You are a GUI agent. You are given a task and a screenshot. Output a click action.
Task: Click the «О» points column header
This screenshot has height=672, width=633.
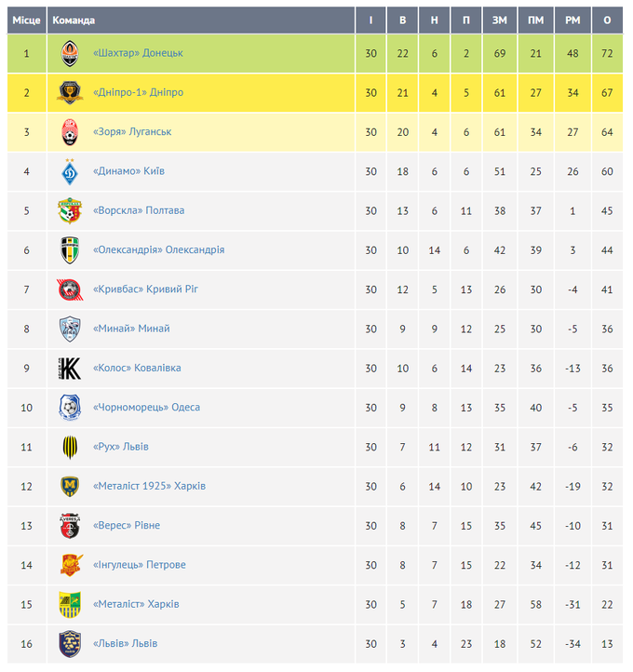(x=608, y=20)
